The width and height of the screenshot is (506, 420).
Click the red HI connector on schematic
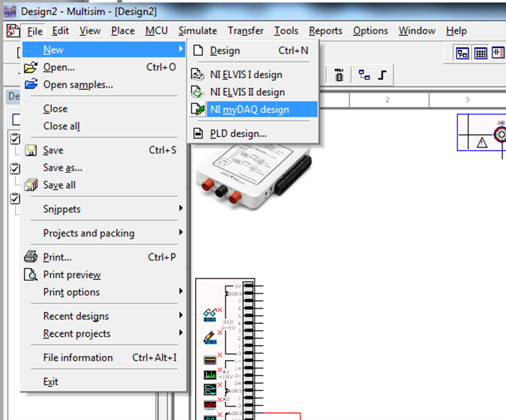coord(500,134)
